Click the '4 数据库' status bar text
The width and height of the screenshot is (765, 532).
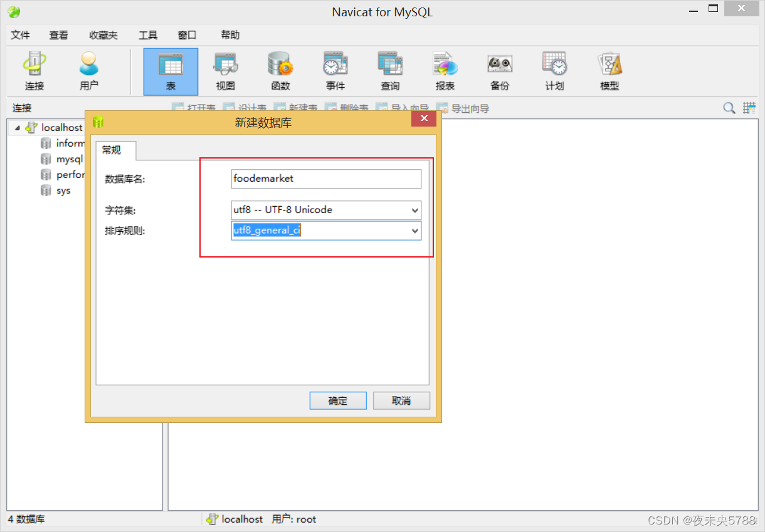[26, 519]
